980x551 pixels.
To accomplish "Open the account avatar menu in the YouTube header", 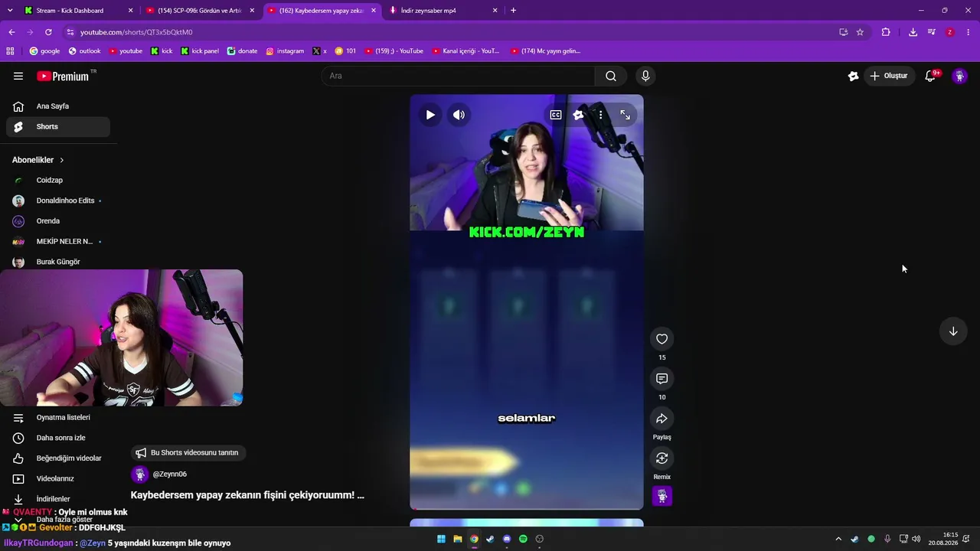I will click(959, 76).
